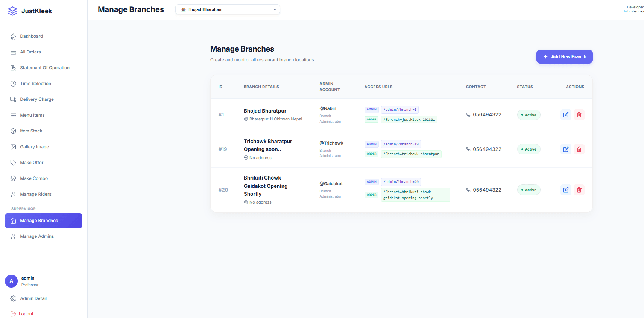Viewport: 644px width, 318px height.
Task: Open bhrikuti-chowk-gaidakot order URL
Action: click(x=416, y=195)
